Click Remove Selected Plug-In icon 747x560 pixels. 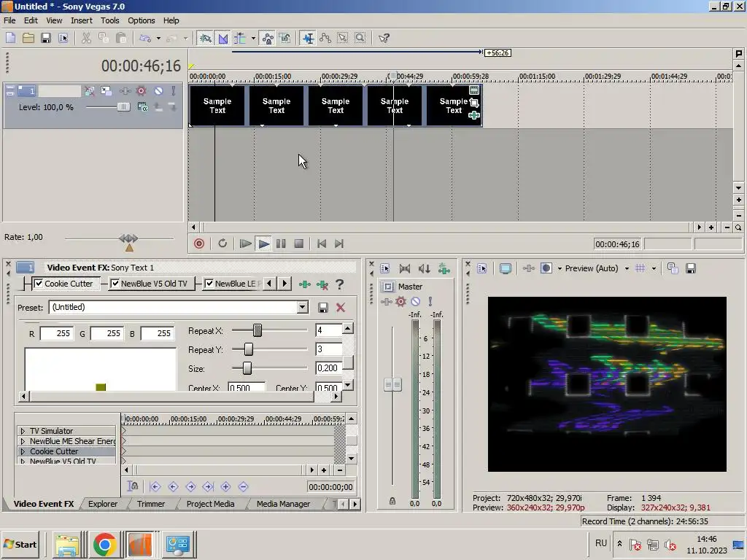point(322,284)
